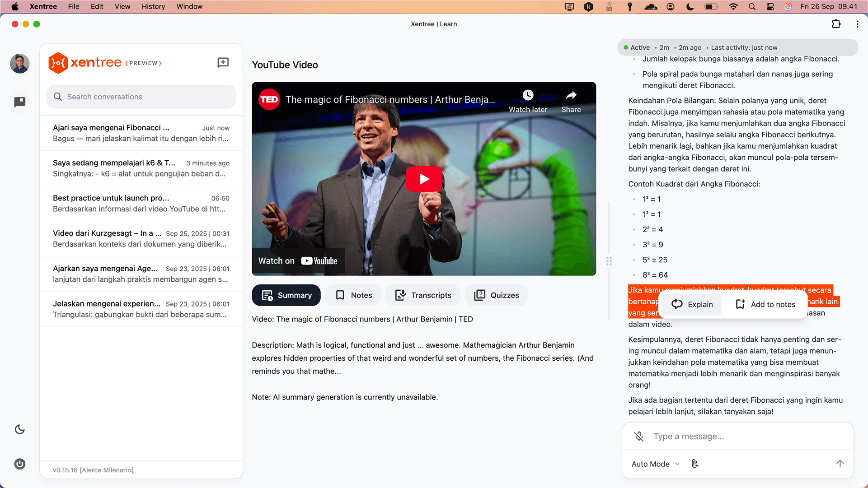Open the Auto Mode dropdown
Image resolution: width=868 pixels, height=488 pixels.
pos(655,464)
